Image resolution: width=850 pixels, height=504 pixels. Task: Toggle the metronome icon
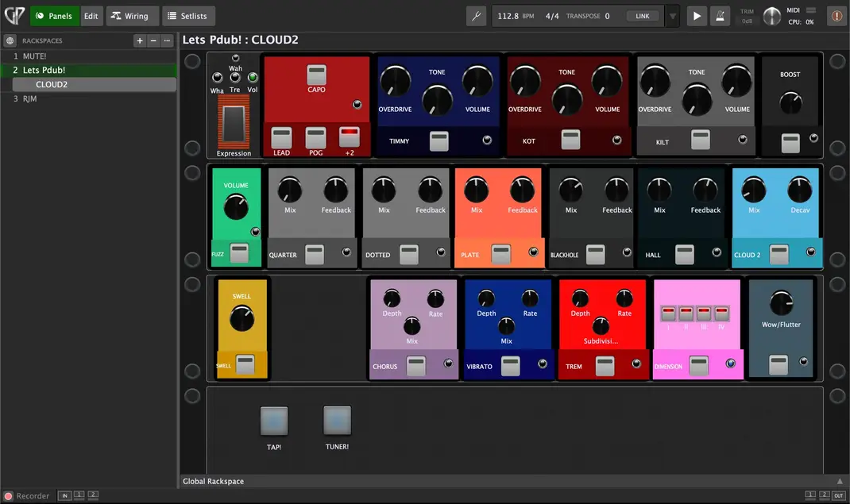tap(720, 16)
